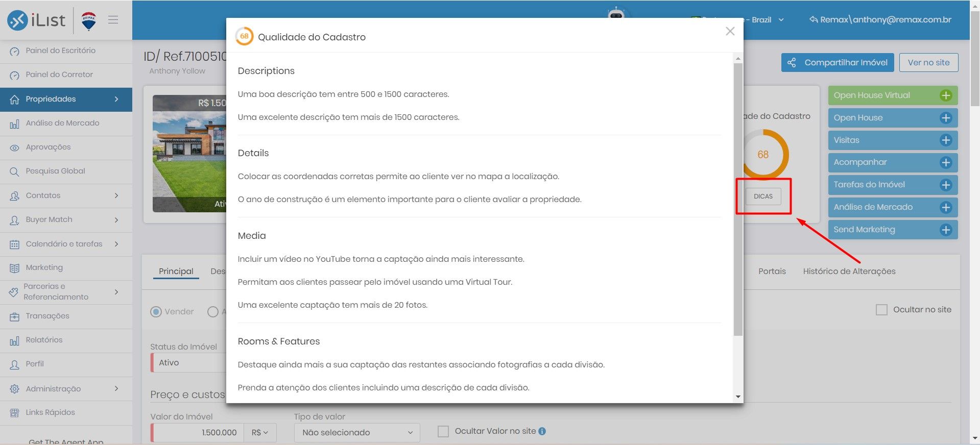The image size is (980, 445).
Task: Click the Valor do Imóvel input field
Action: (x=197, y=433)
